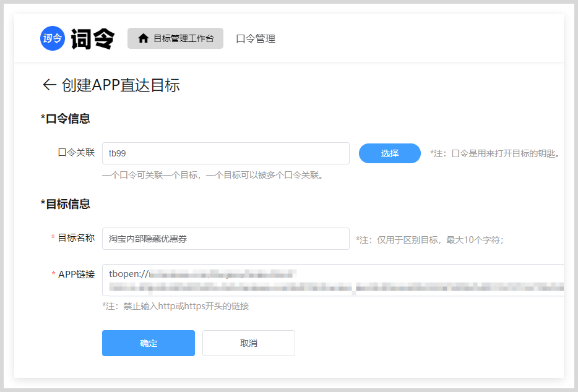Image resolution: width=578 pixels, height=392 pixels.
Task: Click the 词令 bold brand wordmark
Action: coord(93,39)
